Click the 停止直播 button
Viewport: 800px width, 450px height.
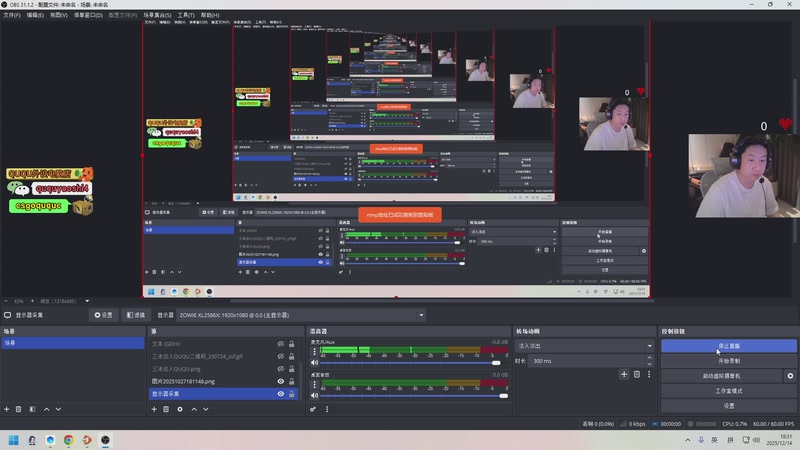coord(729,346)
